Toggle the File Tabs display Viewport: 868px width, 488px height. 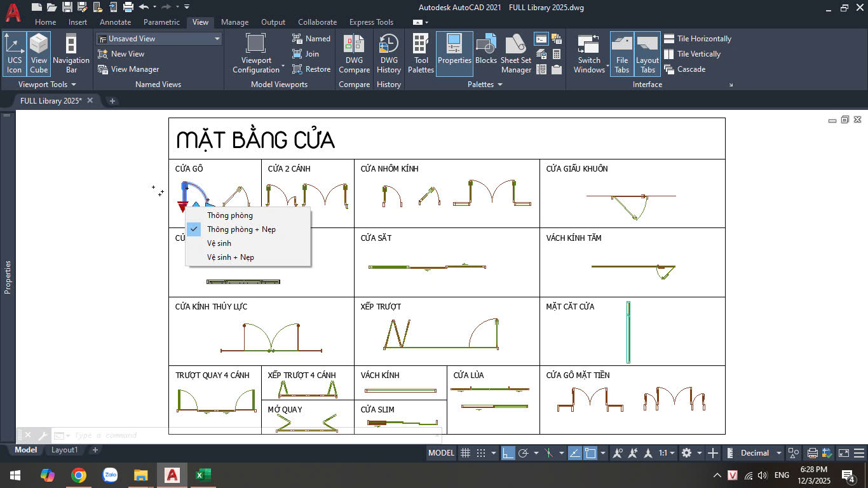point(622,53)
